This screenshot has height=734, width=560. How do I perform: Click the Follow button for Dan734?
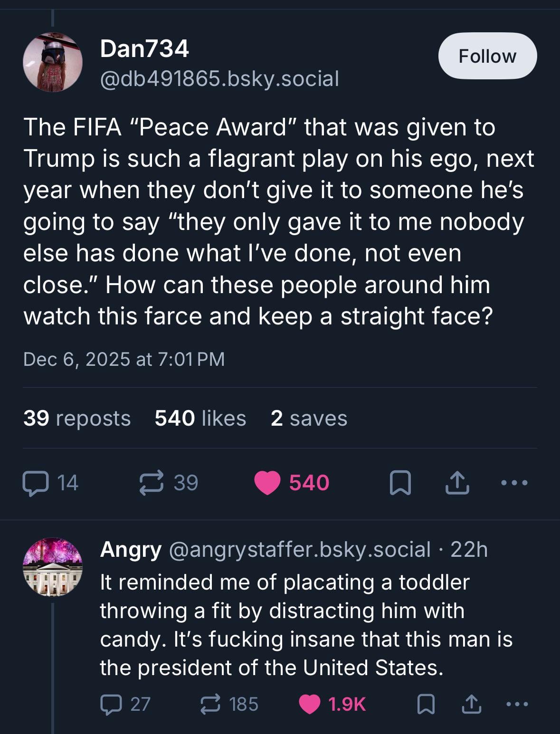click(x=487, y=56)
